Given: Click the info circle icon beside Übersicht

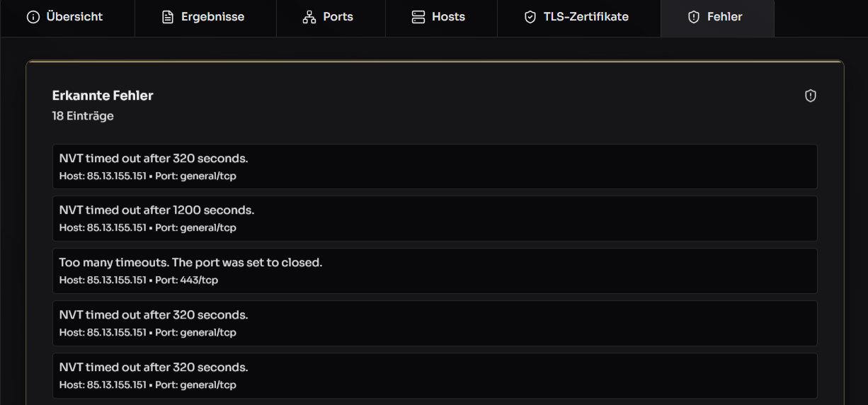Looking at the screenshot, I should pos(33,17).
